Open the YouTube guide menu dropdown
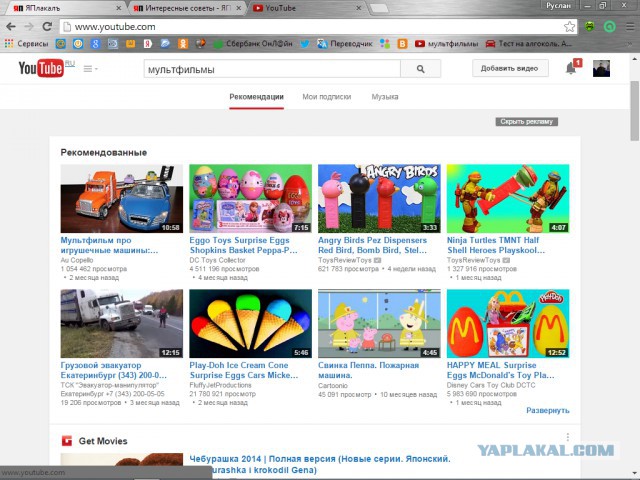 coord(90,69)
